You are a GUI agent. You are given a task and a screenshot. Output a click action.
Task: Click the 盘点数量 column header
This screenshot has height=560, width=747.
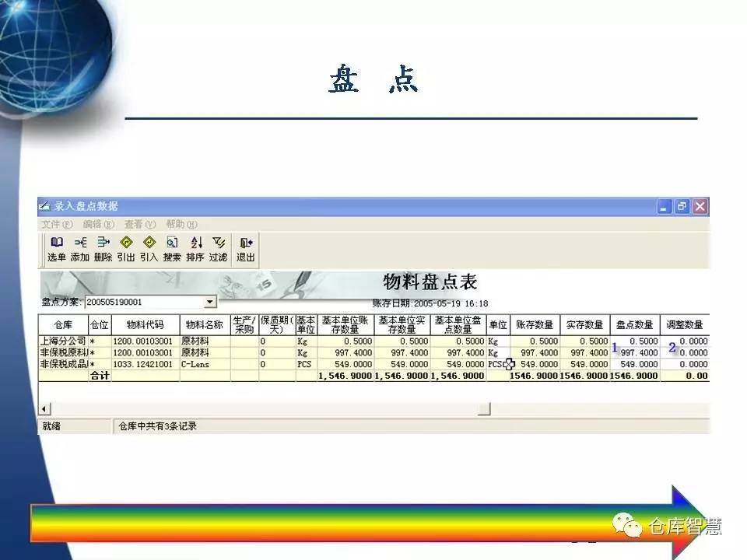point(634,324)
